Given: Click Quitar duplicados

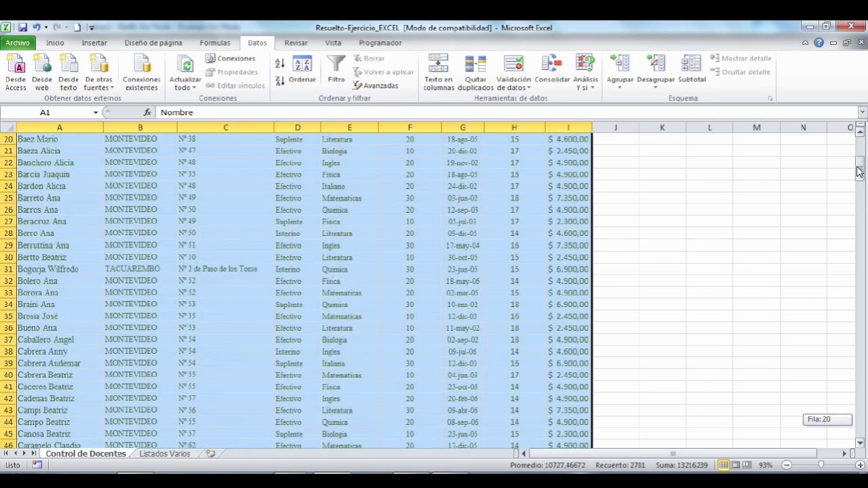Looking at the screenshot, I should click(x=475, y=73).
